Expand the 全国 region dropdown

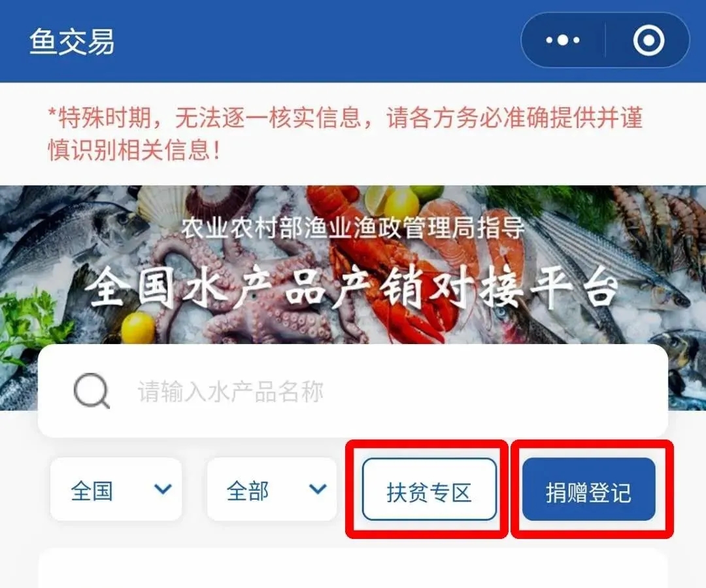[116, 489]
